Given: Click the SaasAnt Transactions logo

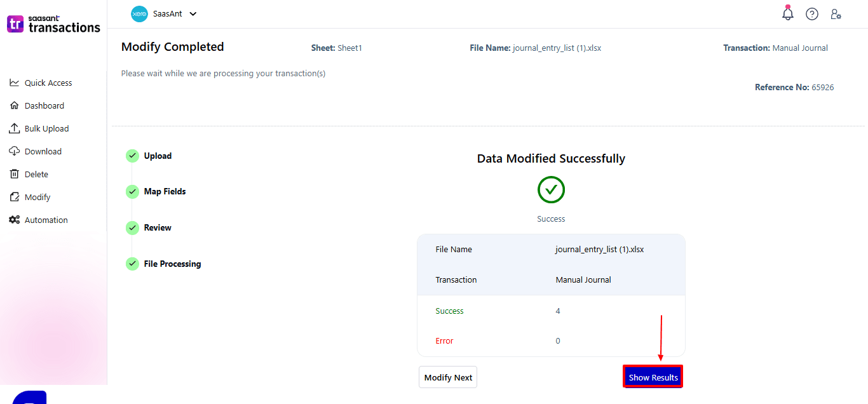Looking at the screenshot, I should coord(53,24).
